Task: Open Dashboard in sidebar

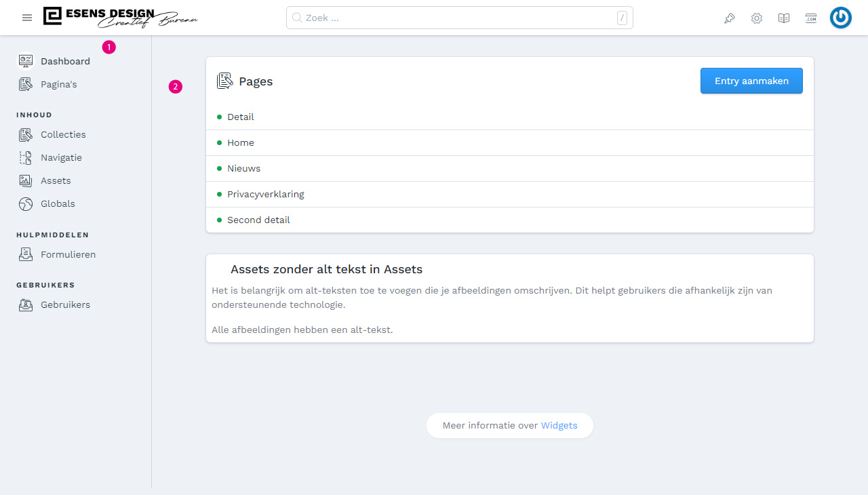Action: [x=65, y=61]
